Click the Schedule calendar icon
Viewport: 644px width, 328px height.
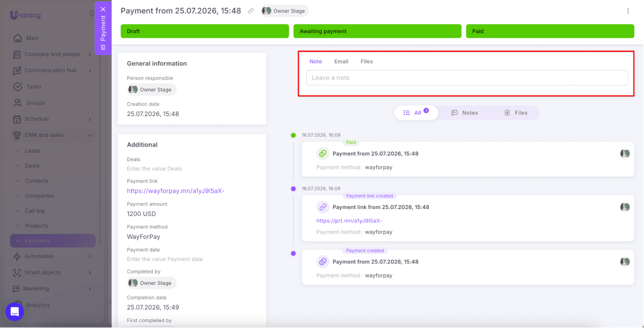pos(17,119)
